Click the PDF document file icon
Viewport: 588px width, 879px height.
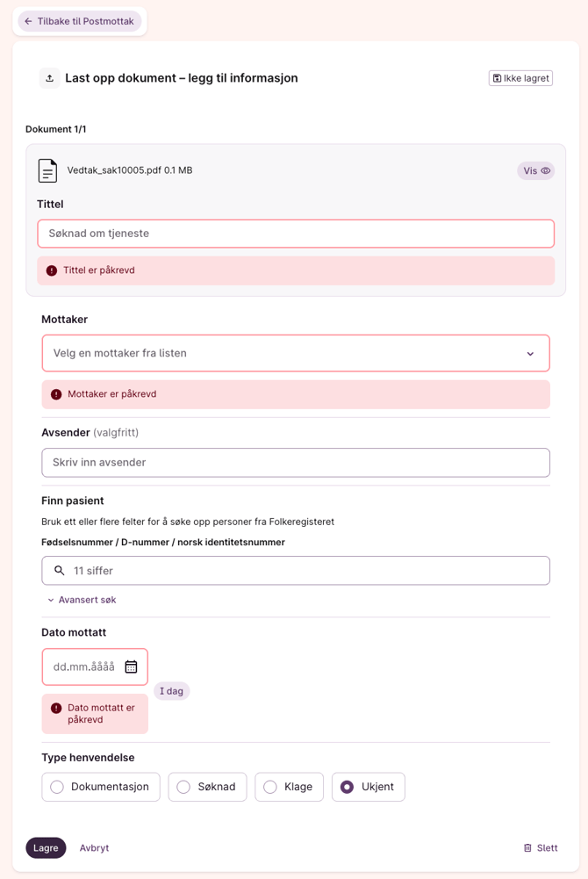pos(47,170)
